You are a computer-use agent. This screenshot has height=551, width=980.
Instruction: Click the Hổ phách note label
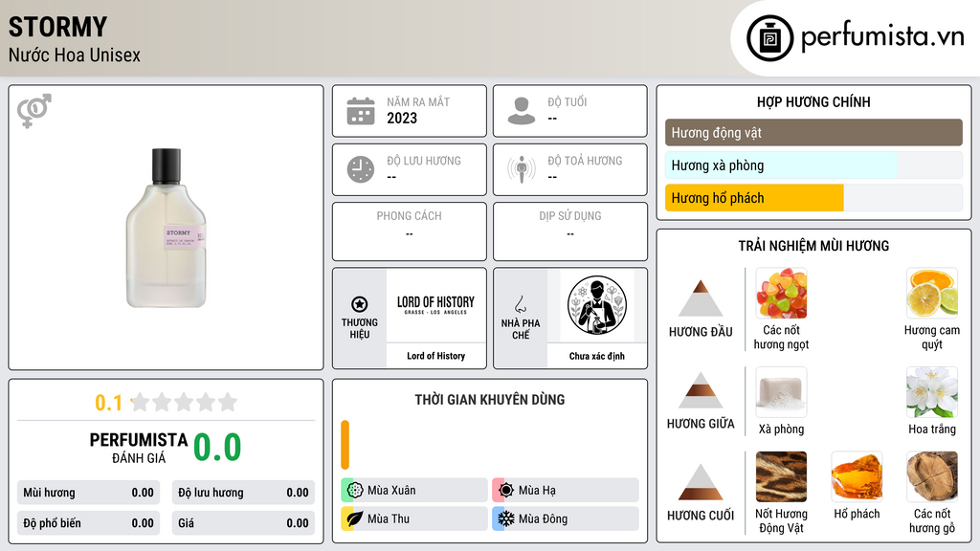point(857,514)
